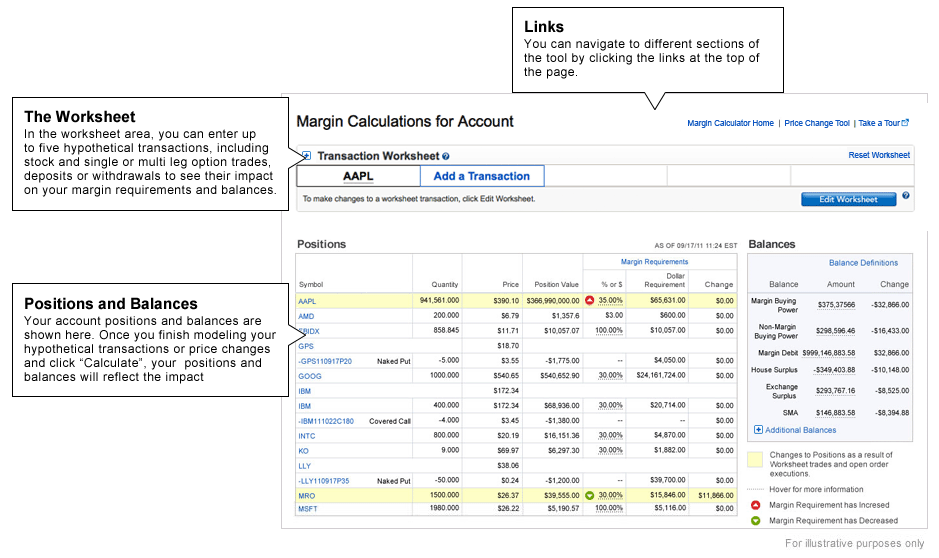Go to Margin Calculator Home
Image resolution: width=939 pixels, height=558 pixels.
pyautogui.click(x=730, y=123)
